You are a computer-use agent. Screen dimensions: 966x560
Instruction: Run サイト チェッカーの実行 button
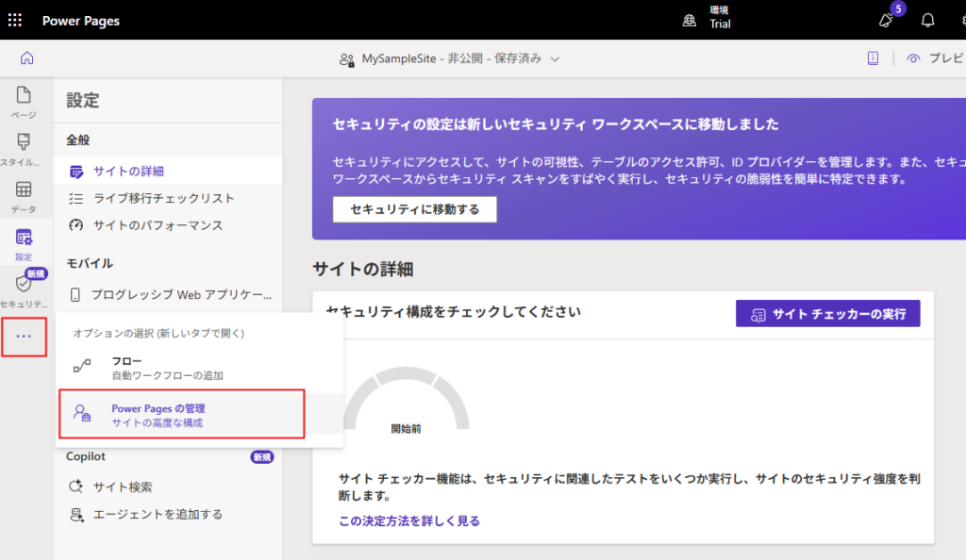(827, 314)
